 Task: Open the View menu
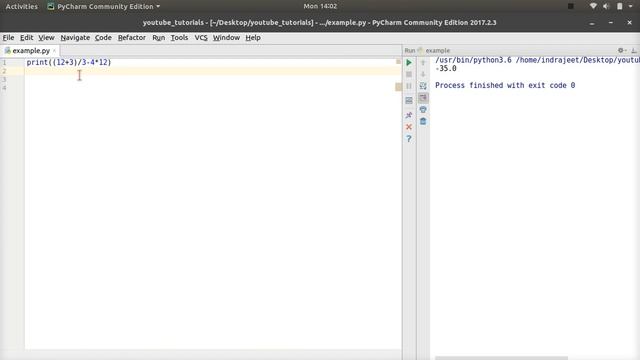point(46,38)
